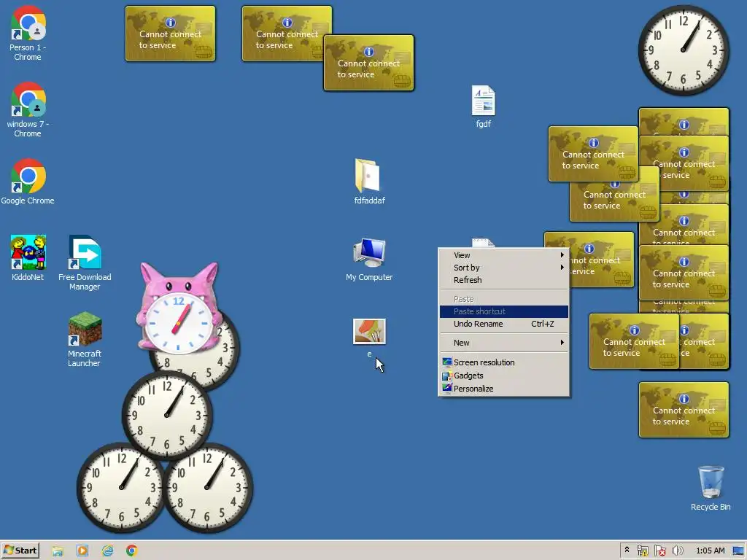This screenshot has width=747, height=560.
Task: Launch Internet Explorer from the taskbar
Action: pos(108,551)
